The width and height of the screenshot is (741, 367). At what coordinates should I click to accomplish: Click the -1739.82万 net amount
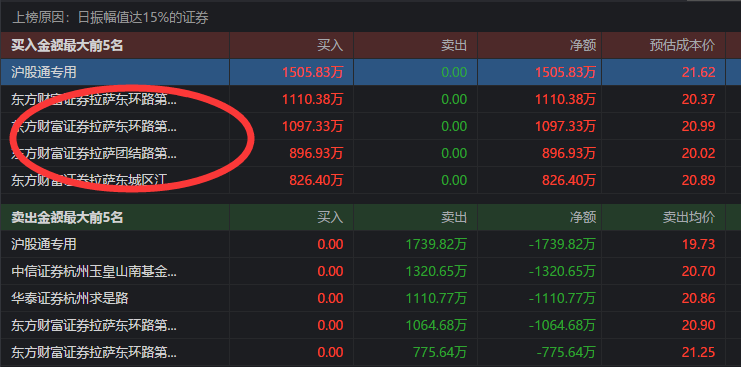(x=563, y=244)
